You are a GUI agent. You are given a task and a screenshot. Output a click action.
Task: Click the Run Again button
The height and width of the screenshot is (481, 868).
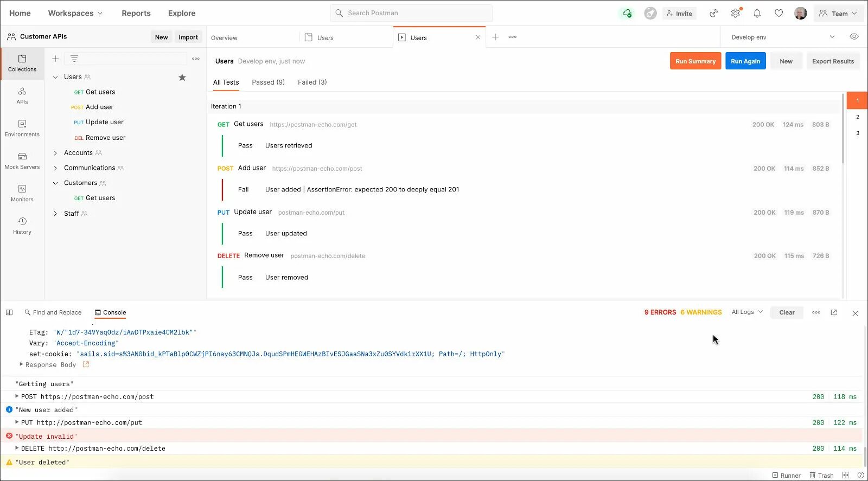(x=745, y=61)
